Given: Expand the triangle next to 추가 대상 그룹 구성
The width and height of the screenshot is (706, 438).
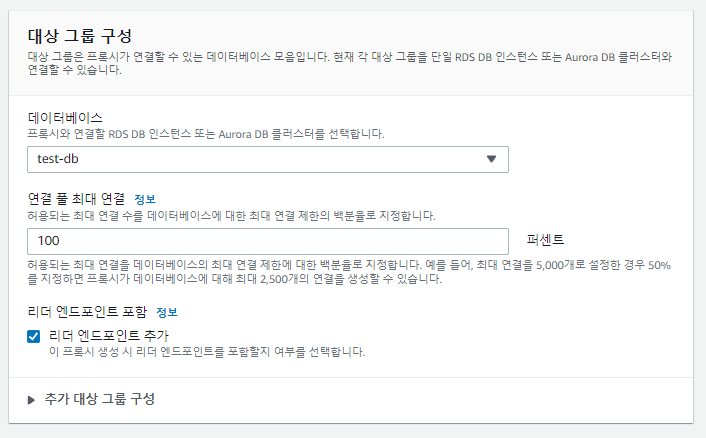Looking at the screenshot, I should coord(32,399).
